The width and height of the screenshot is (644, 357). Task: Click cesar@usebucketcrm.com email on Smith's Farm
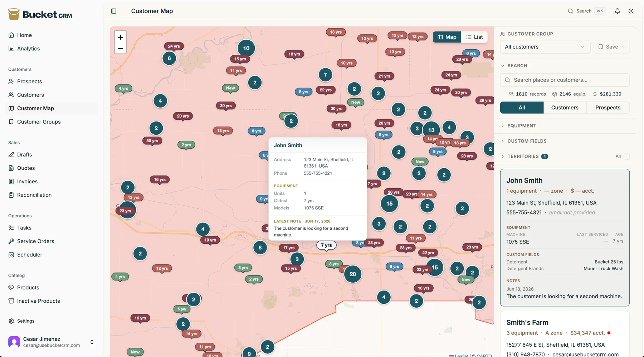[585, 354]
